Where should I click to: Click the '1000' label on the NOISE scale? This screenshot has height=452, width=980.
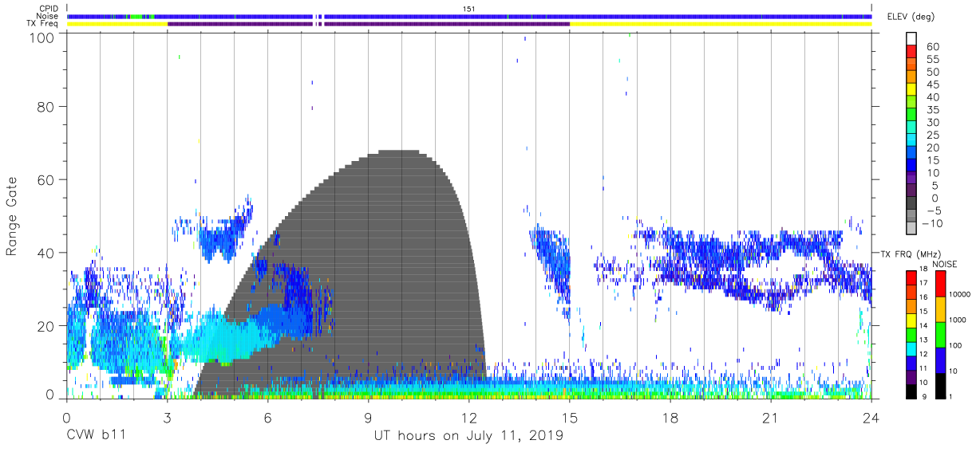coord(959,320)
